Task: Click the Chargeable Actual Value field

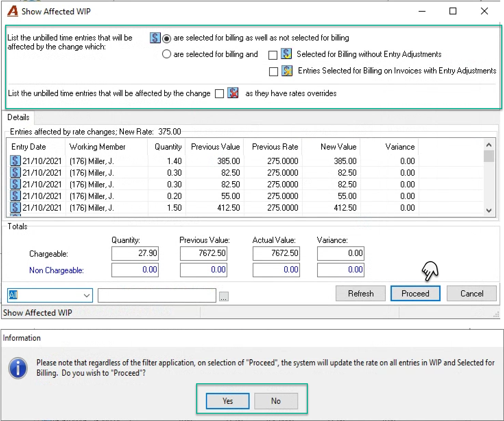Action: coord(276,254)
